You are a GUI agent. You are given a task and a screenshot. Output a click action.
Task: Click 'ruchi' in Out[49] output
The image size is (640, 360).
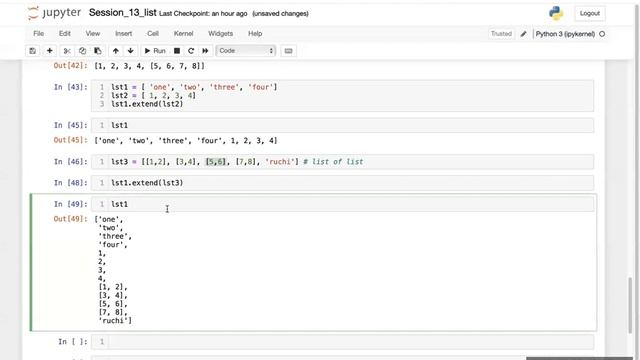115,321
